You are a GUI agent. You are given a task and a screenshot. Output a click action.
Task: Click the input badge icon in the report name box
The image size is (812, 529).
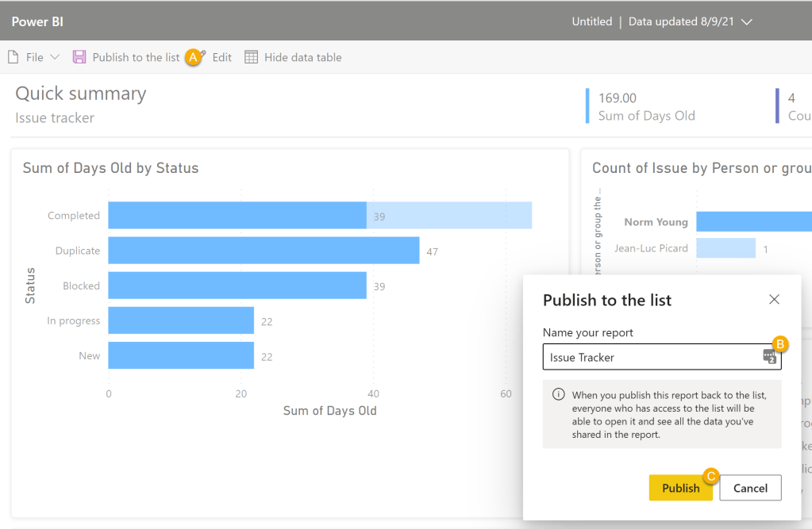[768, 357]
